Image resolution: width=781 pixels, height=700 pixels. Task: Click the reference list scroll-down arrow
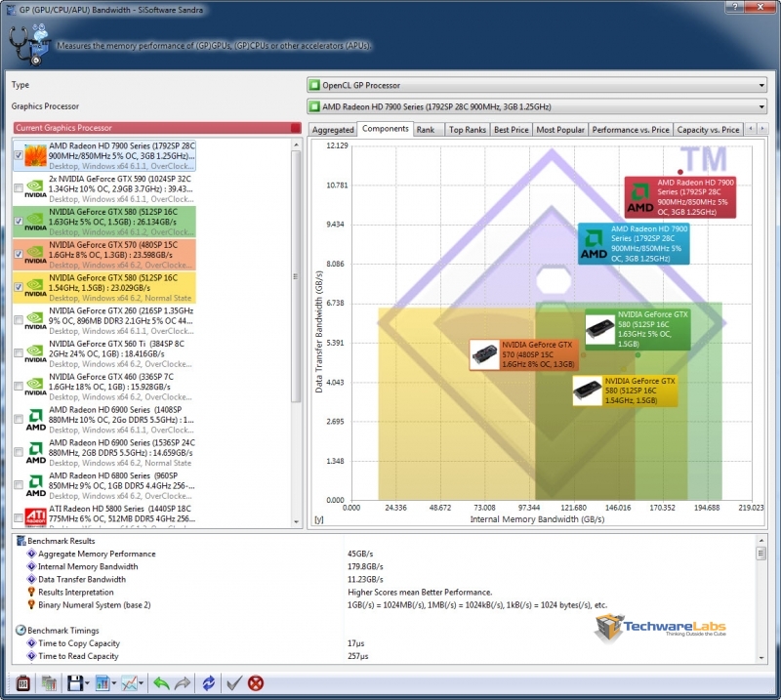tap(297, 521)
